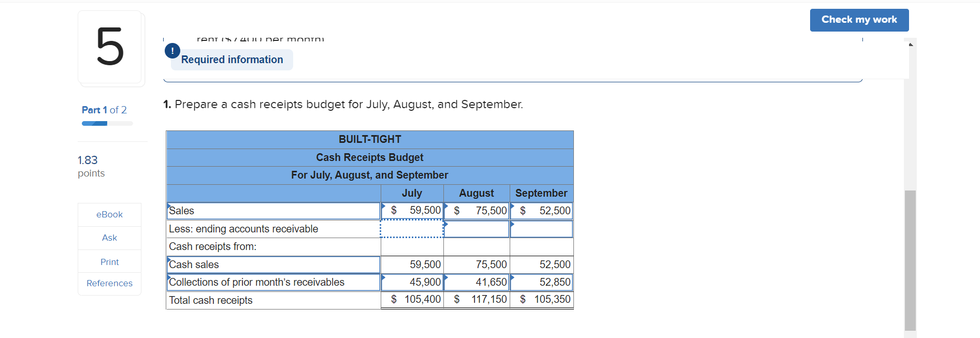Click the Total cash receipts label
This screenshot has width=980, height=338.
point(211,300)
